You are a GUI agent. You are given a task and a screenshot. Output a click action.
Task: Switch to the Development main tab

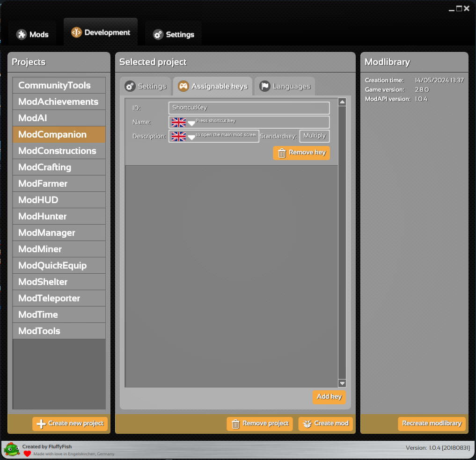101,32
